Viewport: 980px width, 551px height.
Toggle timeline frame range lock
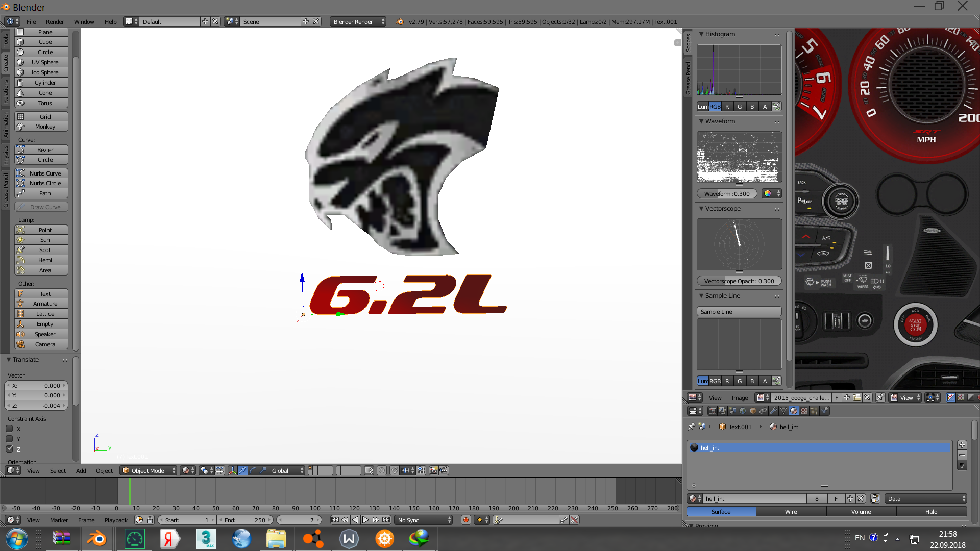tap(150, 520)
